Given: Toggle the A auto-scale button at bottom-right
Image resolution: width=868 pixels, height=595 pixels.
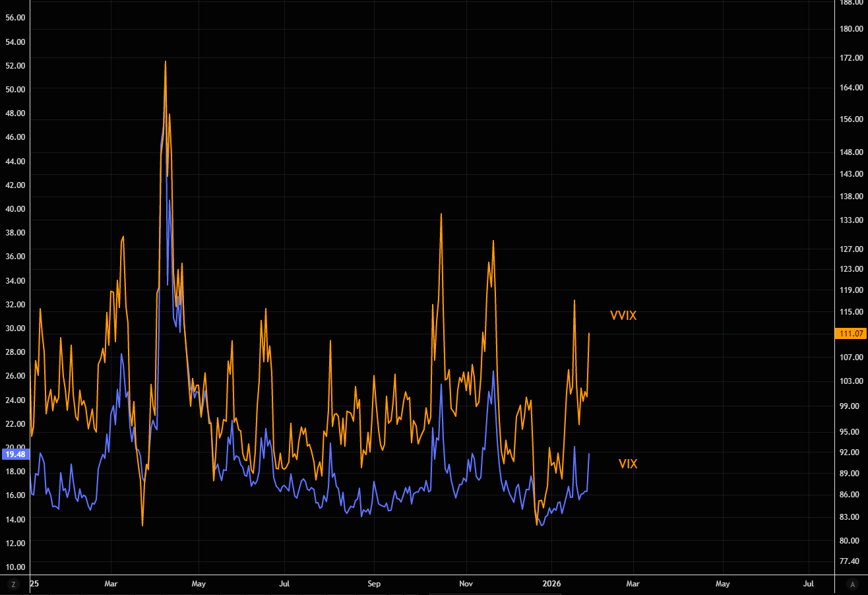Looking at the screenshot, I should coord(852,584).
